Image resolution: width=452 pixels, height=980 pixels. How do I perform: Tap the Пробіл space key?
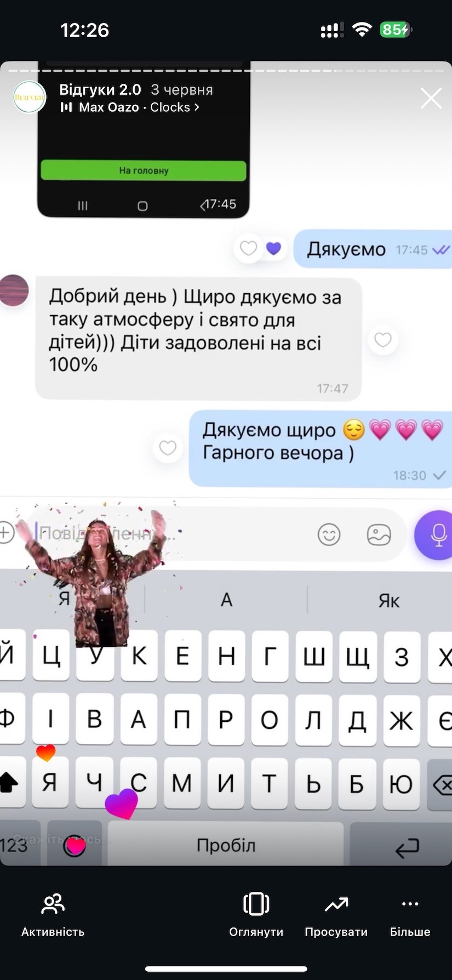click(x=226, y=845)
